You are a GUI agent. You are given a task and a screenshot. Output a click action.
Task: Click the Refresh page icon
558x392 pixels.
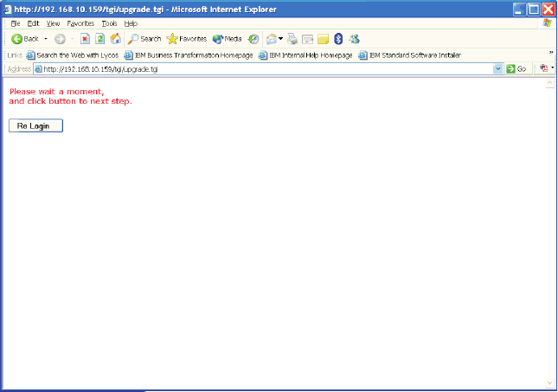coord(100,39)
